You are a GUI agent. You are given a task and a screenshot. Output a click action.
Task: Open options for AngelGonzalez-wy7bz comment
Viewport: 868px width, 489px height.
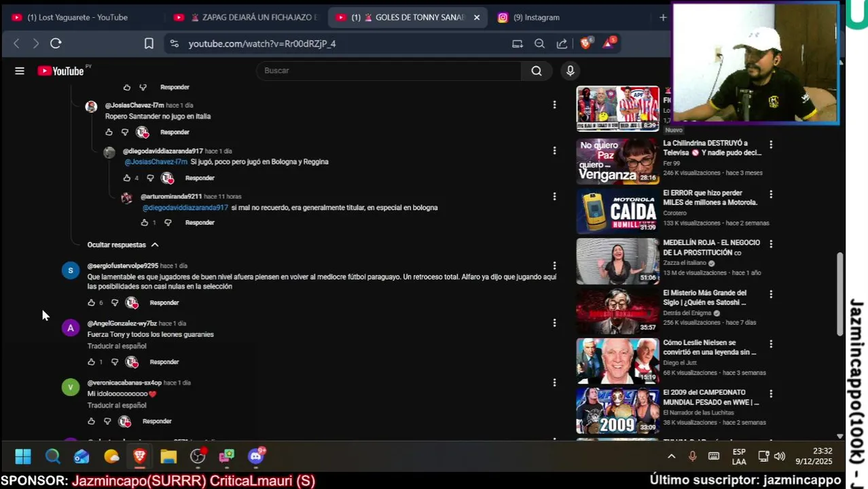[x=554, y=323]
